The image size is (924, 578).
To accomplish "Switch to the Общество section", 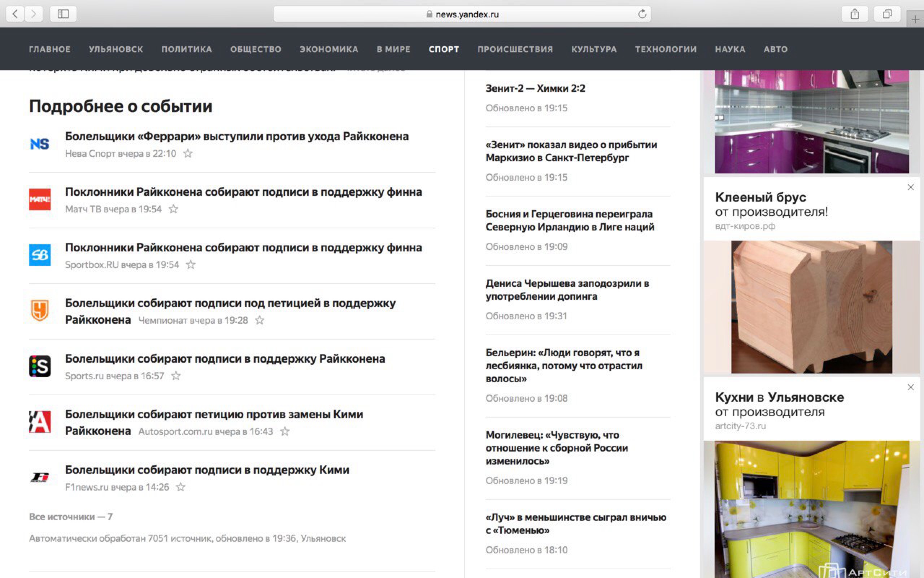I will (256, 49).
